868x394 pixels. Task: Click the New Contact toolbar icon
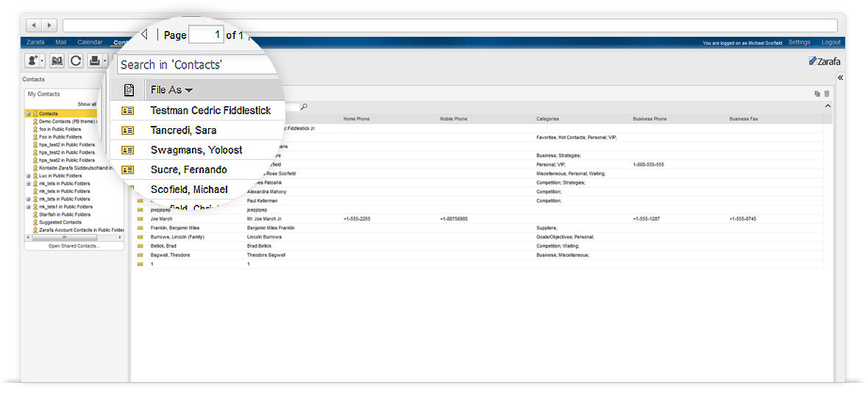point(32,61)
